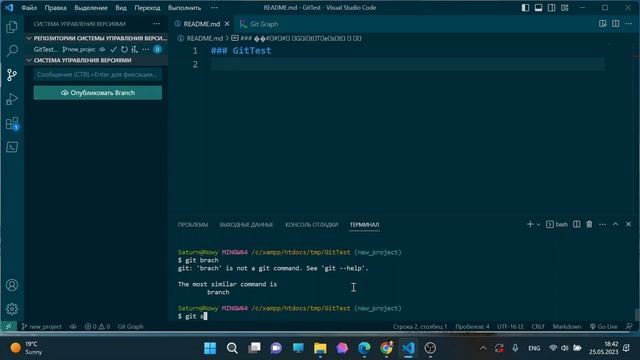This screenshot has width=640, height=360.
Task: Click the publish cloud icon in status bar
Action: [x=73, y=327]
